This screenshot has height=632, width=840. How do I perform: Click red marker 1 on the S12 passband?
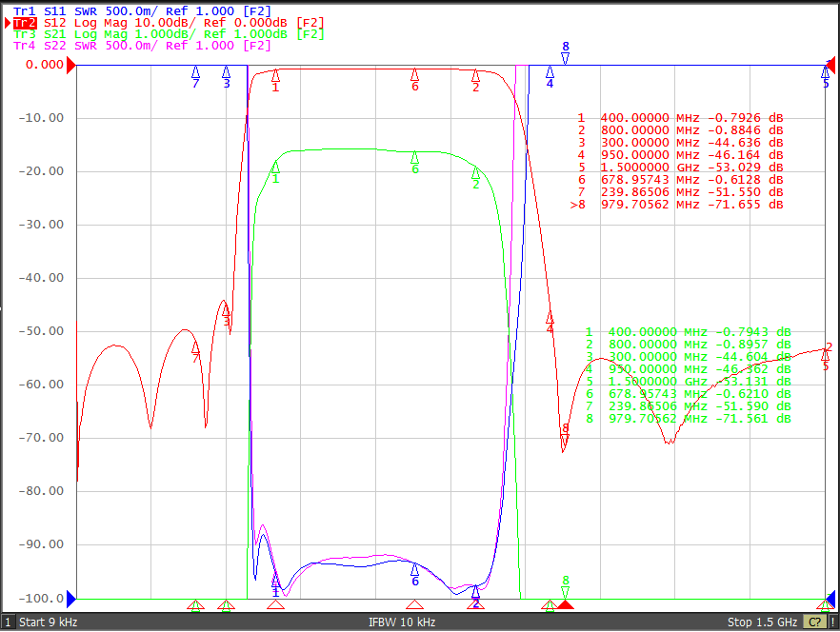(x=275, y=75)
